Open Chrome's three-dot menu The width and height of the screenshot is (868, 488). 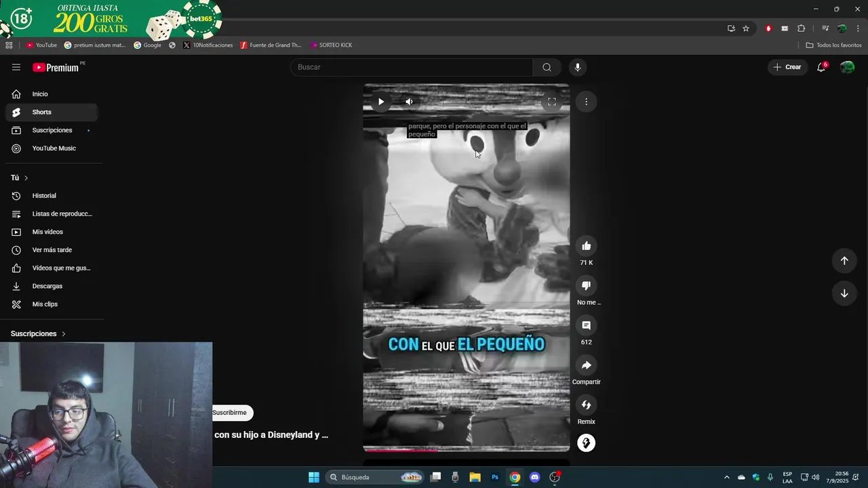[859, 28]
